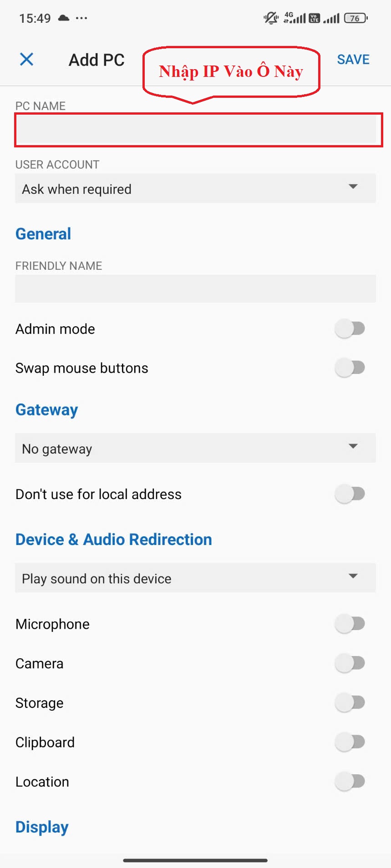Open the User Account dropdown
Screen dimensions: 391x868
coord(195,188)
